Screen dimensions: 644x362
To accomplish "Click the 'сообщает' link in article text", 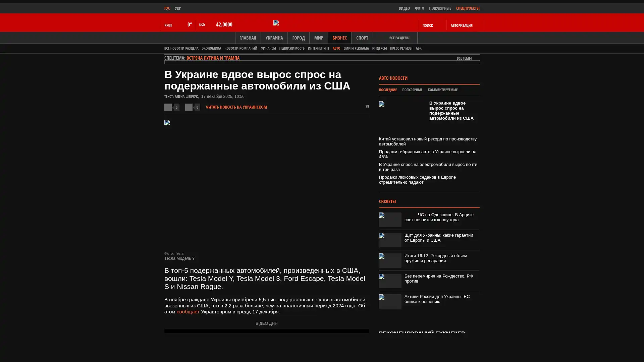I will tap(188, 312).
